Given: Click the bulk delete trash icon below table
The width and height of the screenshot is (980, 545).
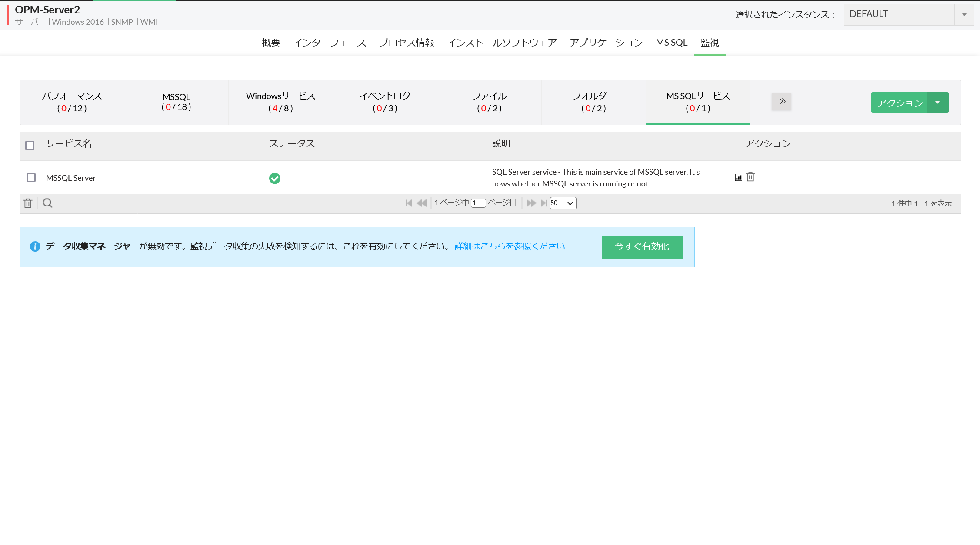Looking at the screenshot, I should click(x=28, y=203).
